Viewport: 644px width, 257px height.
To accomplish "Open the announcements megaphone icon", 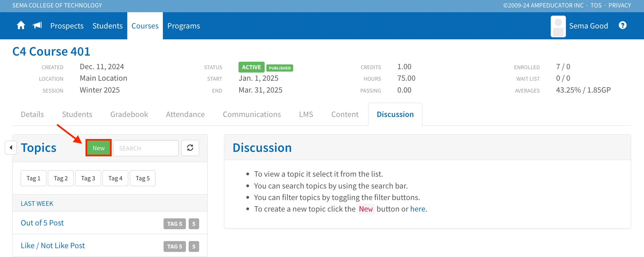I will pos(37,25).
